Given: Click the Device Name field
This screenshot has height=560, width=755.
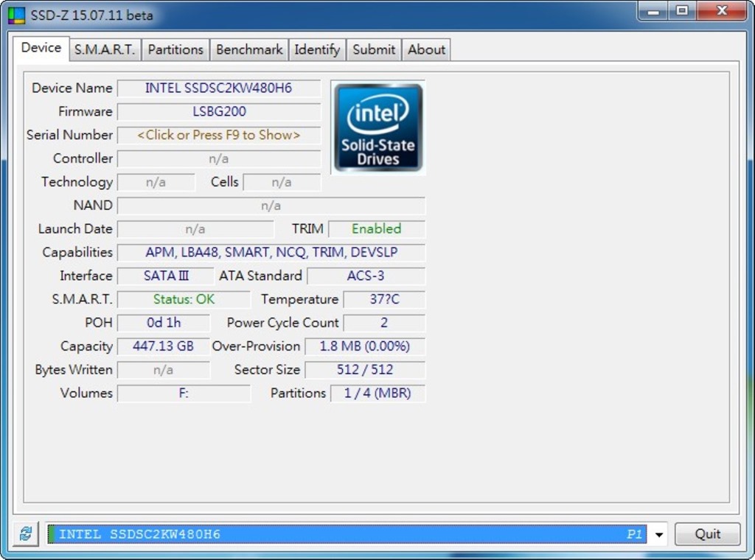Looking at the screenshot, I should tap(219, 88).
